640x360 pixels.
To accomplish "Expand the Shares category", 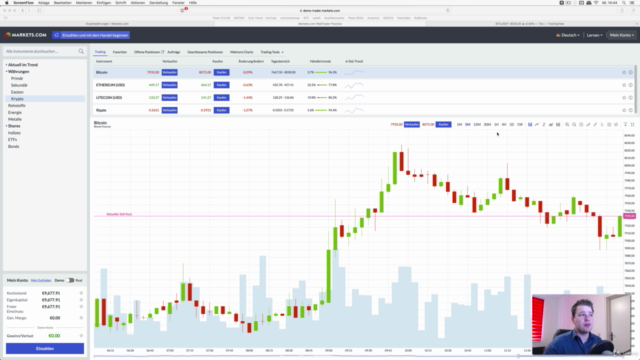I will (x=13, y=126).
